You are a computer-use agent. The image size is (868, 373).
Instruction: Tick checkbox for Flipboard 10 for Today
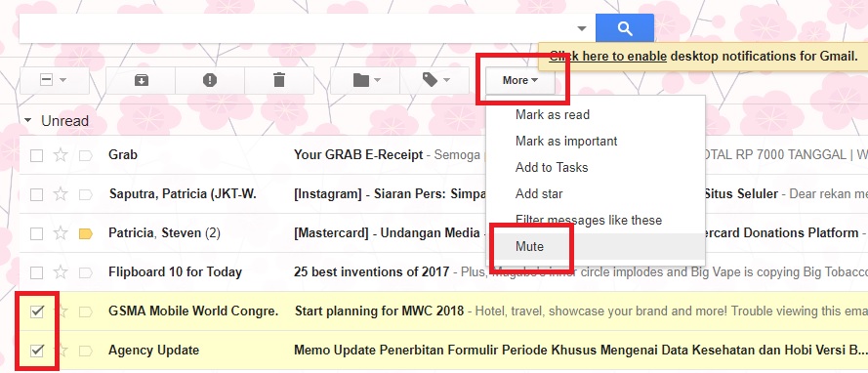[x=36, y=272]
